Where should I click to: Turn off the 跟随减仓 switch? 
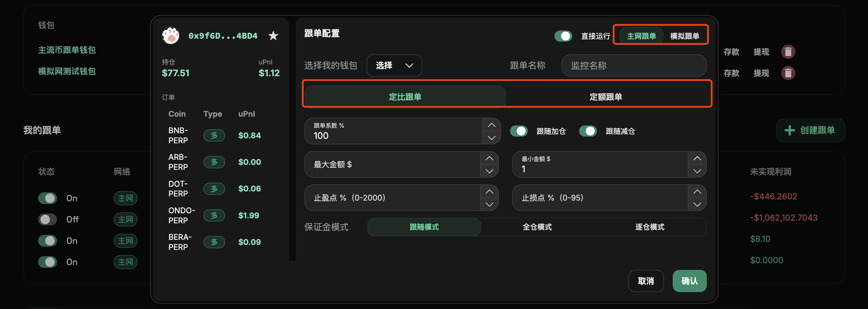tap(588, 131)
